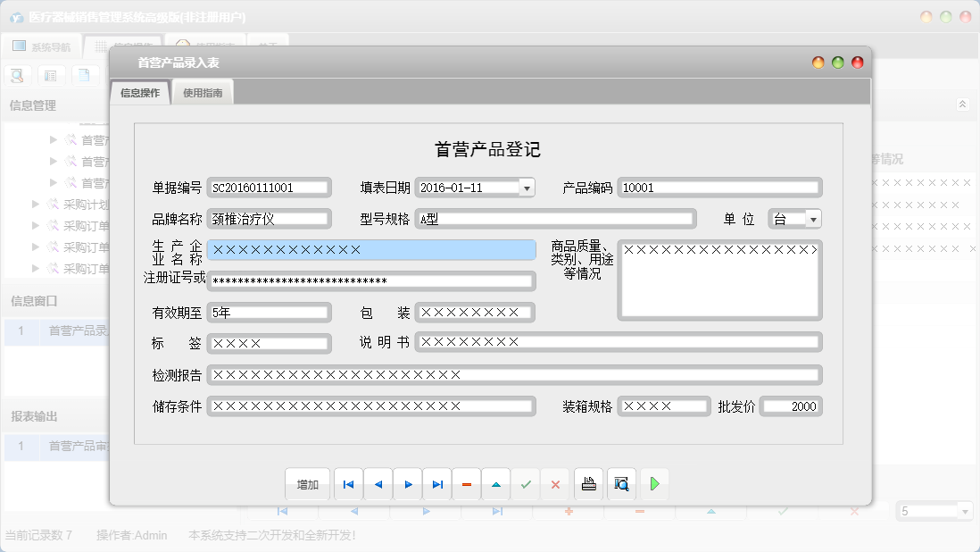The image size is (980, 552).
Task: Focus the 品牌名称 text field
Action: click(269, 219)
